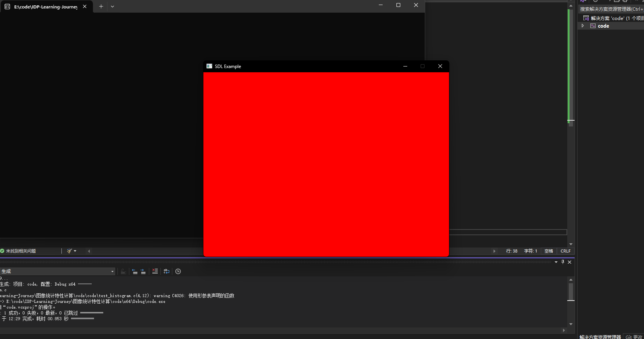The width and height of the screenshot is (644, 339).
Task: Click the 'Debug x64' build header line
Action: coord(46,284)
